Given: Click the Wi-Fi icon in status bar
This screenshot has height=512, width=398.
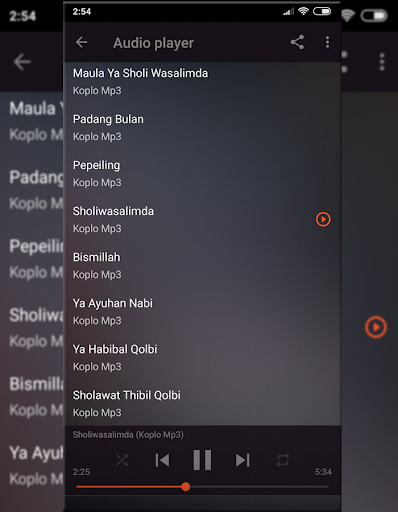Looking at the screenshot, I should (x=303, y=11).
